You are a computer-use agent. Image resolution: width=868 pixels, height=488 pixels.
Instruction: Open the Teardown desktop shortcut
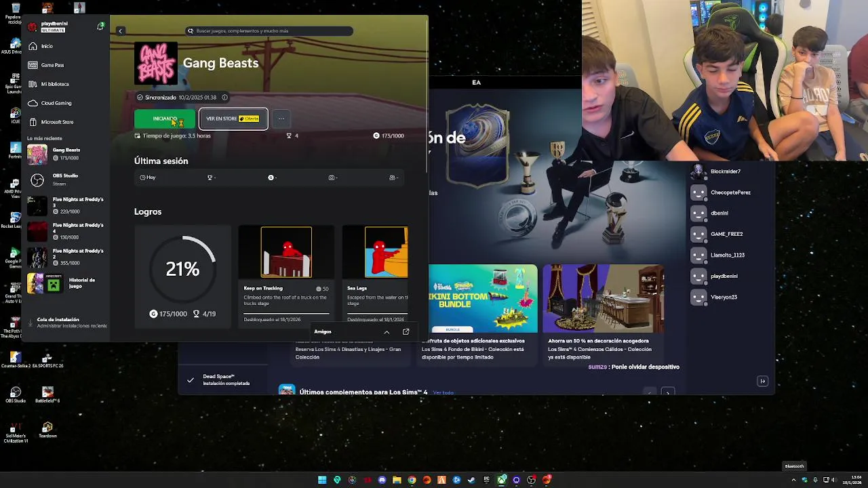(x=47, y=430)
